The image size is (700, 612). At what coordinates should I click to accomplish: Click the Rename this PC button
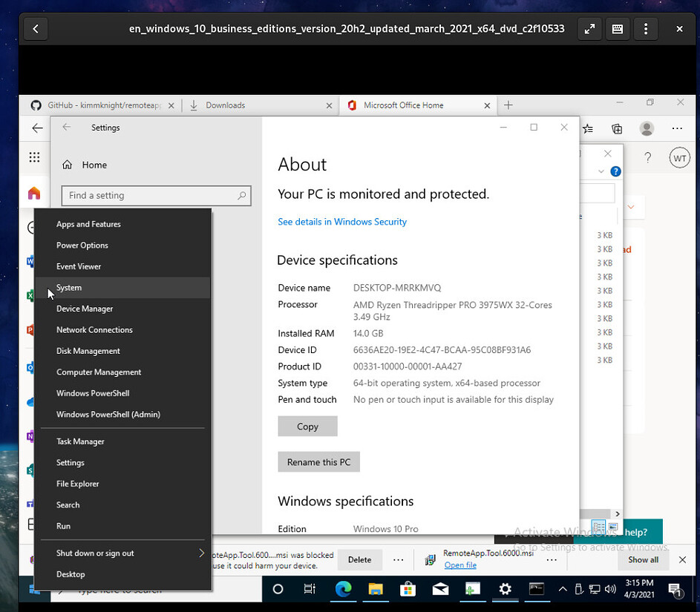click(318, 461)
